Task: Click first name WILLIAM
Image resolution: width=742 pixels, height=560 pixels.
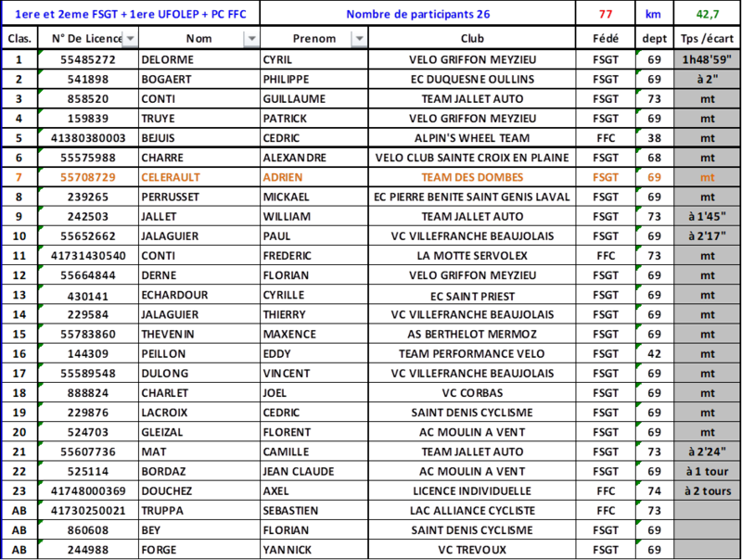Action: [x=313, y=217]
